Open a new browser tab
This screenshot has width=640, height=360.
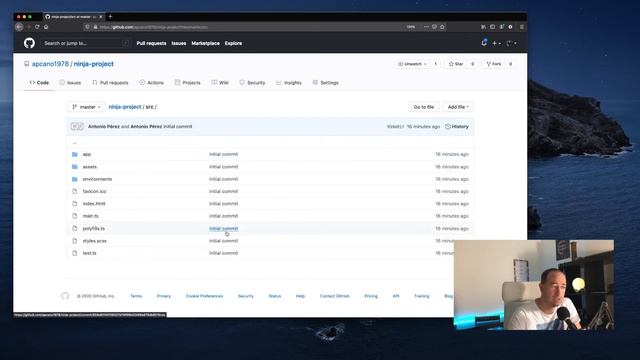tap(110, 17)
